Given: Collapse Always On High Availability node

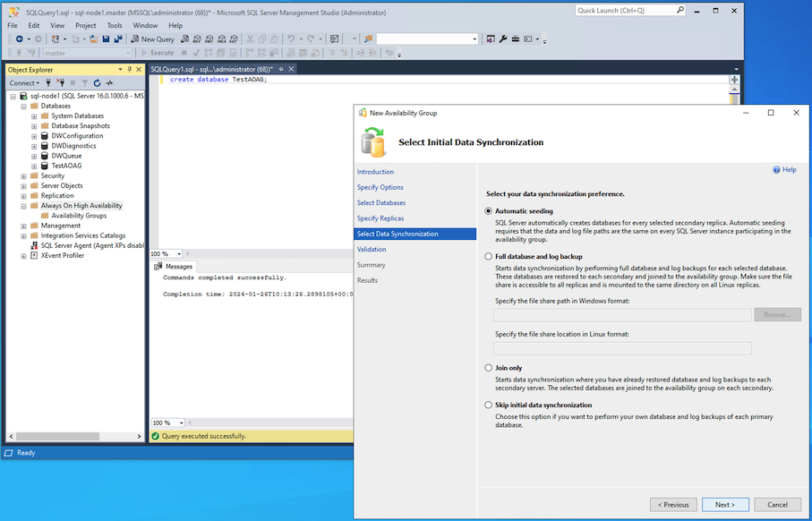Looking at the screenshot, I should coord(24,206).
